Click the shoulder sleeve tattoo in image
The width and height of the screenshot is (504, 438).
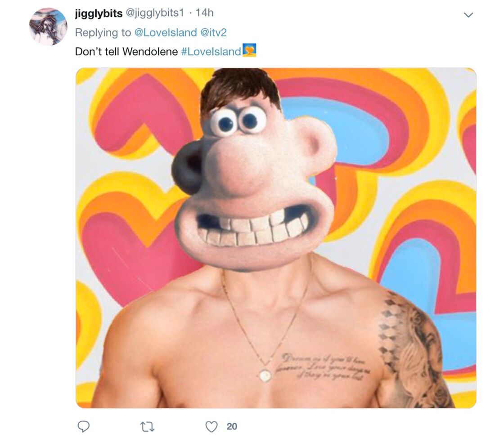[x=413, y=347]
